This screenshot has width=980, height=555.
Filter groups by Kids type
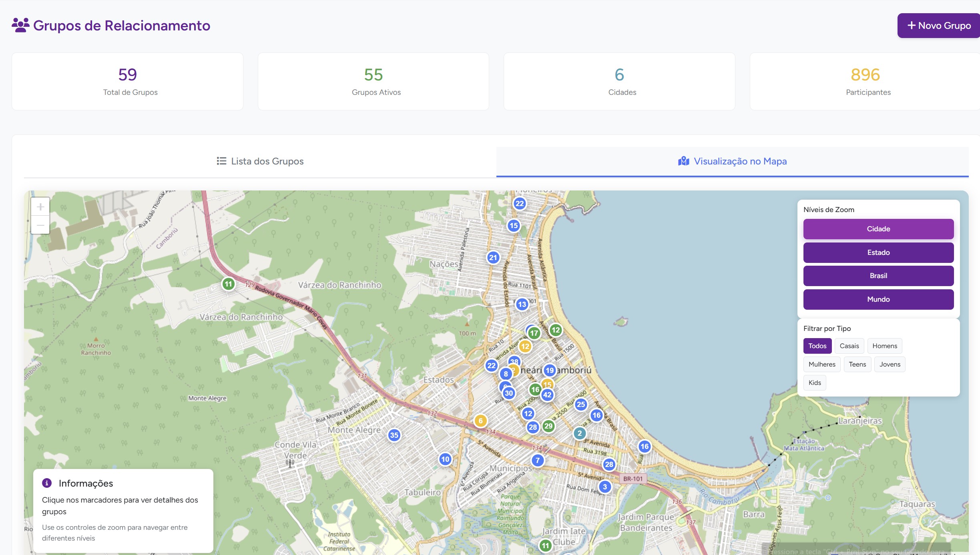pos(814,383)
